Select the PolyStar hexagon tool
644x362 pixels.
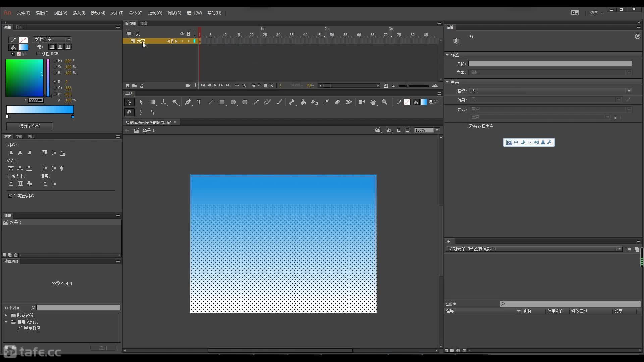click(245, 102)
